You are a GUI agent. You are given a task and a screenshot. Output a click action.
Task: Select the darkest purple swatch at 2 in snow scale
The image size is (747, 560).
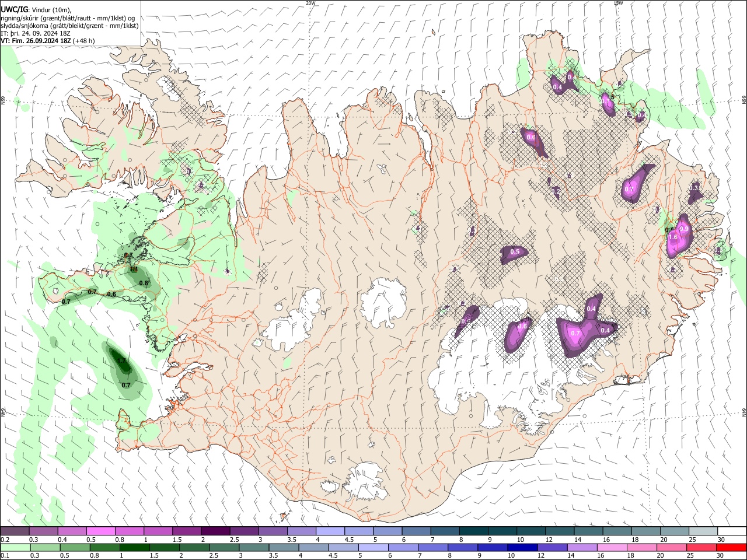pos(215,531)
